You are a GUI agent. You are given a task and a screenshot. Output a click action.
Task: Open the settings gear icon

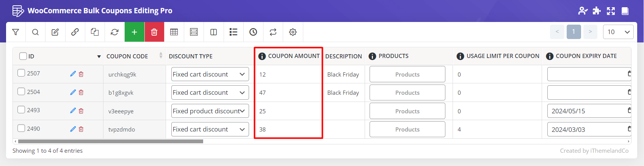(293, 32)
